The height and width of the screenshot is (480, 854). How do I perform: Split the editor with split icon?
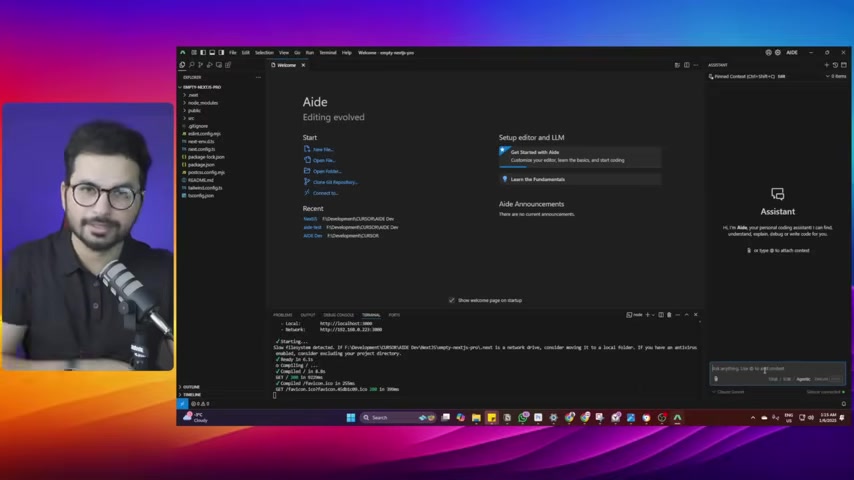point(686,65)
